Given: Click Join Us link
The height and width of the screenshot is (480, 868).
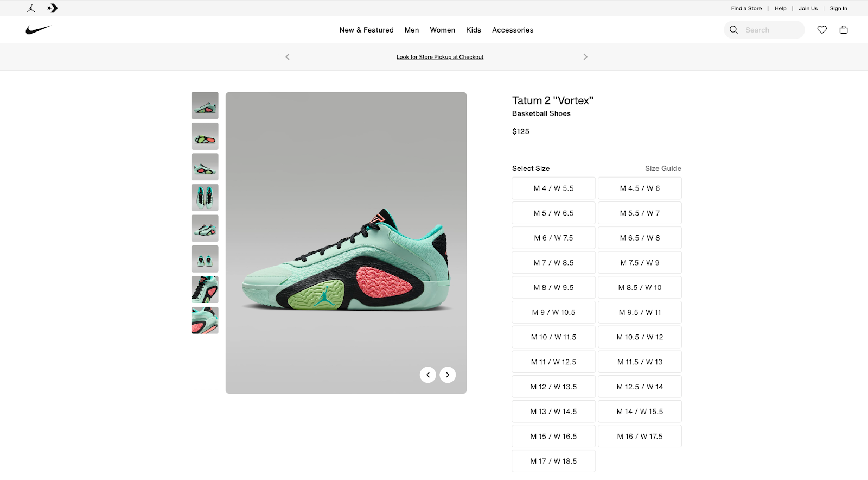Looking at the screenshot, I should [808, 8].
